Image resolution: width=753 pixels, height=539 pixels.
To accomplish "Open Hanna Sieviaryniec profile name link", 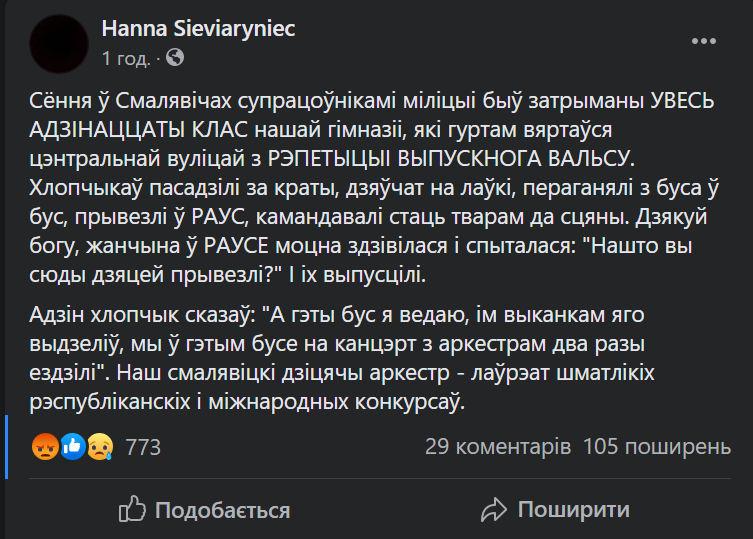I will (198, 28).
